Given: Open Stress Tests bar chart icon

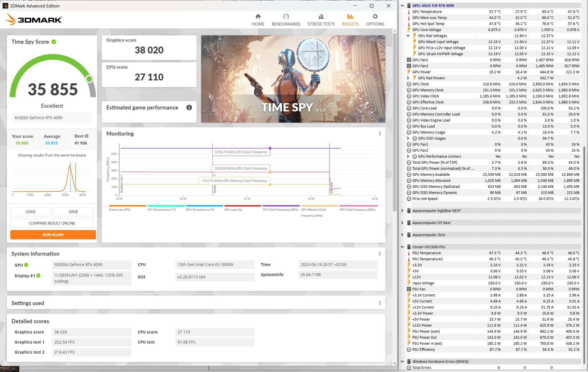Looking at the screenshot, I should pos(321,17).
